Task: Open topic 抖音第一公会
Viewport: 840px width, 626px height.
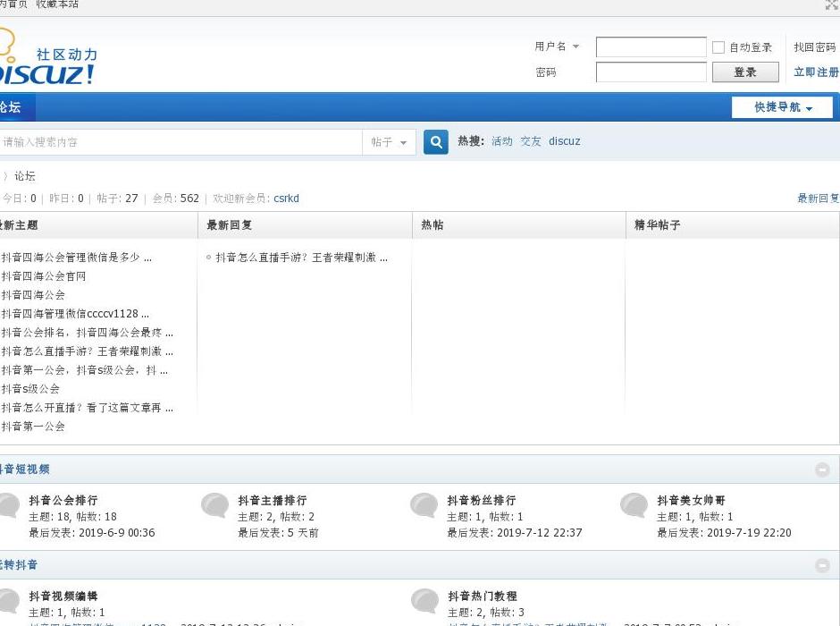Action: click(x=33, y=427)
